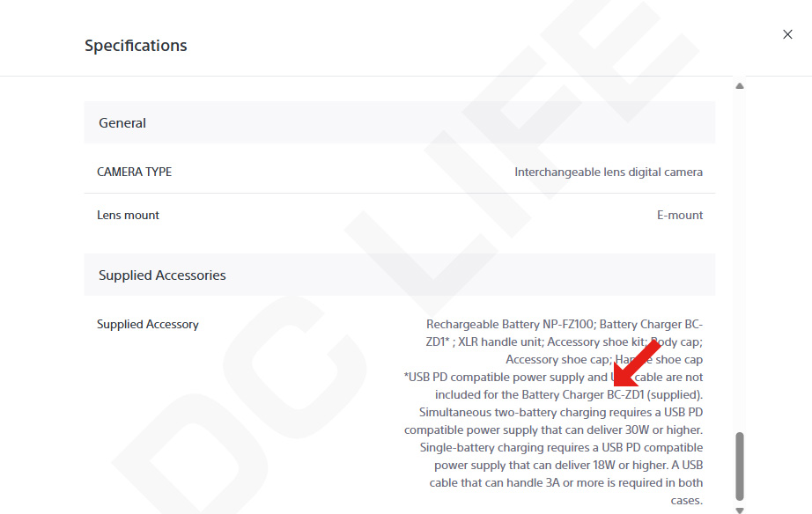Click the Specifications title

click(x=136, y=46)
